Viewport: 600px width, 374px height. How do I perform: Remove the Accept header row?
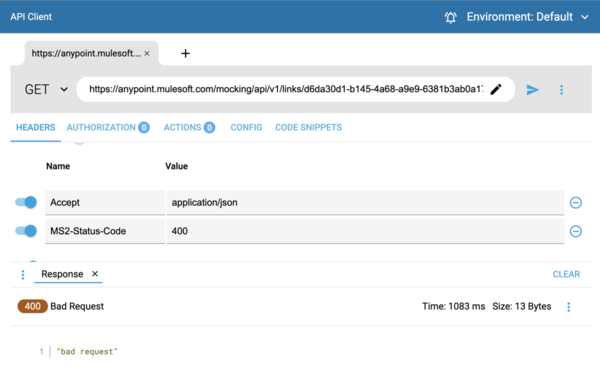[576, 203]
